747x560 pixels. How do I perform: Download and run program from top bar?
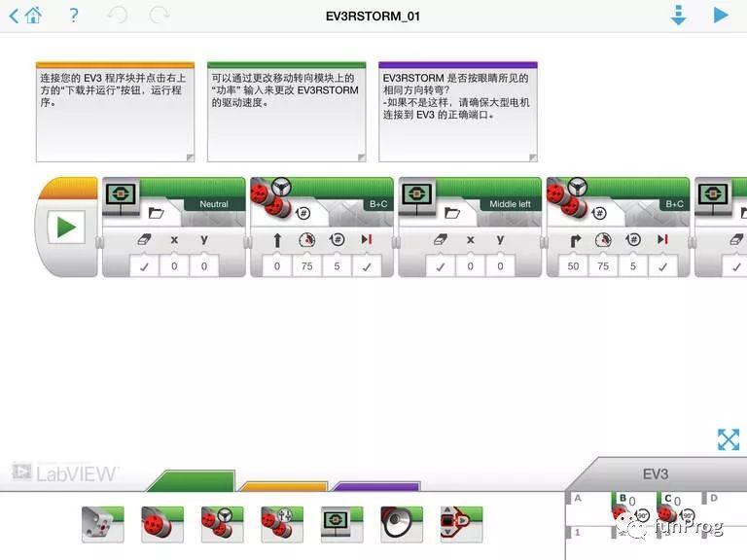coord(721,16)
